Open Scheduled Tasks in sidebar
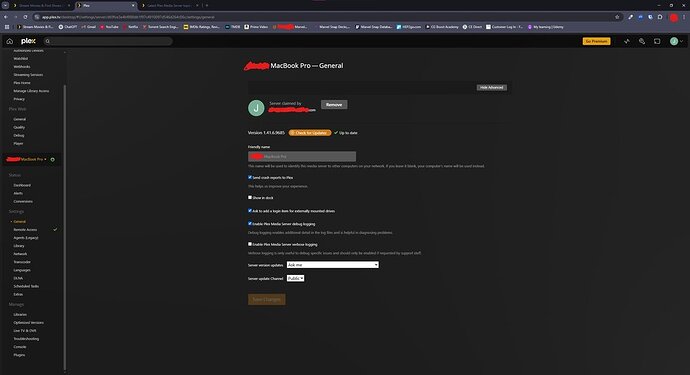Image resolution: width=690 pixels, height=375 pixels. (x=26, y=286)
